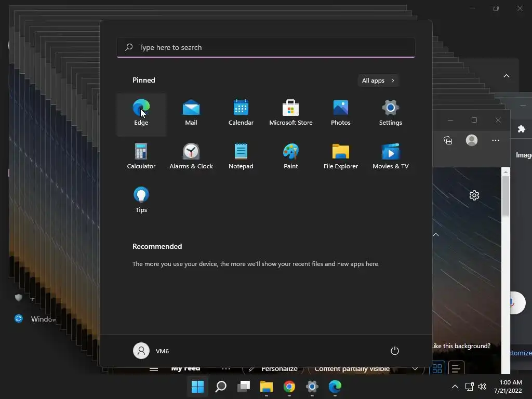Launch the pinned Calendar app
Screen dimensions: 532x399
pyautogui.click(x=241, y=114)
